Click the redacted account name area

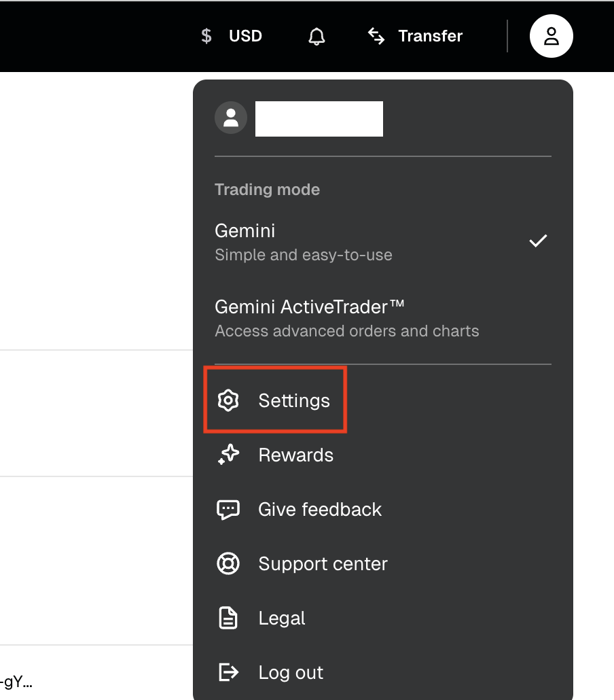tap(319, 118)
